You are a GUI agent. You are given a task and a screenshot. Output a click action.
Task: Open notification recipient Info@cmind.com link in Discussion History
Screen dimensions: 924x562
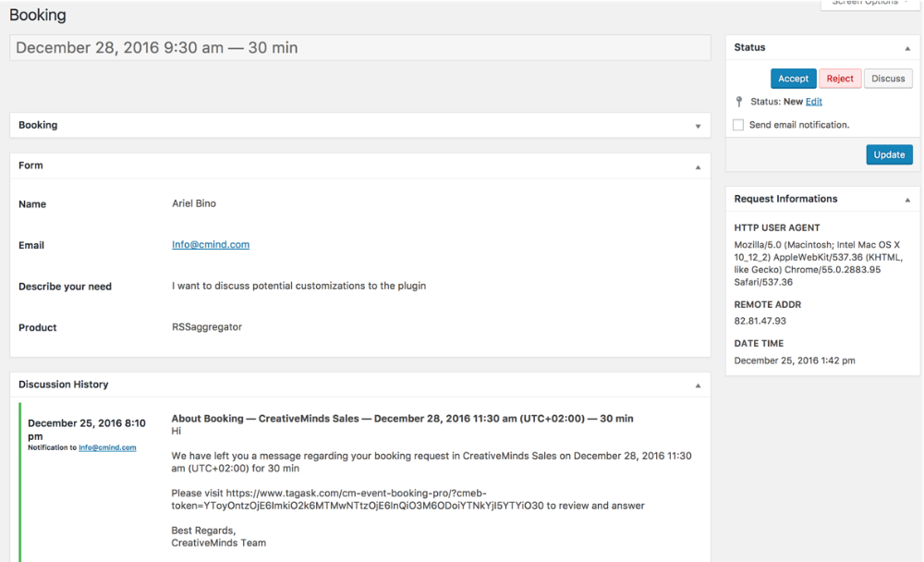coord(107,447)
